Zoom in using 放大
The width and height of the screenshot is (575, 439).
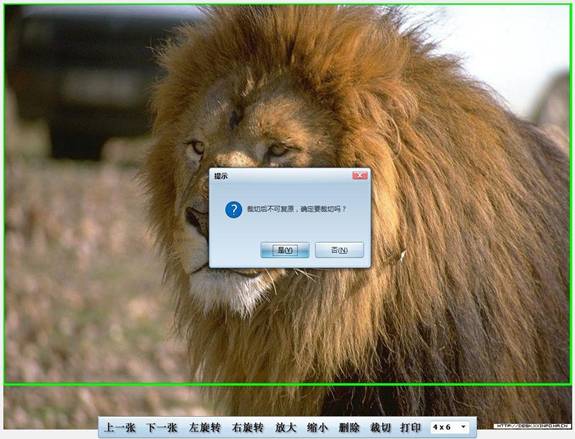(x=286, y=428)
